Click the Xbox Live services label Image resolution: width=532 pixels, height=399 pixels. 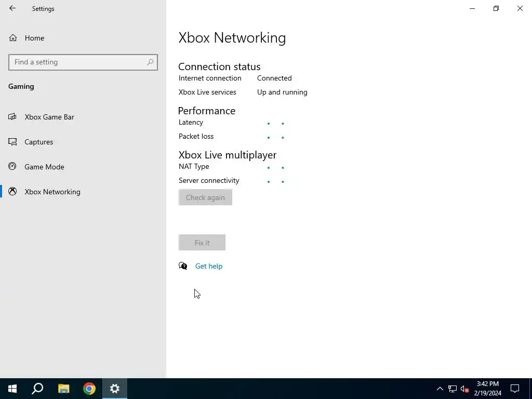coord(207,92)
